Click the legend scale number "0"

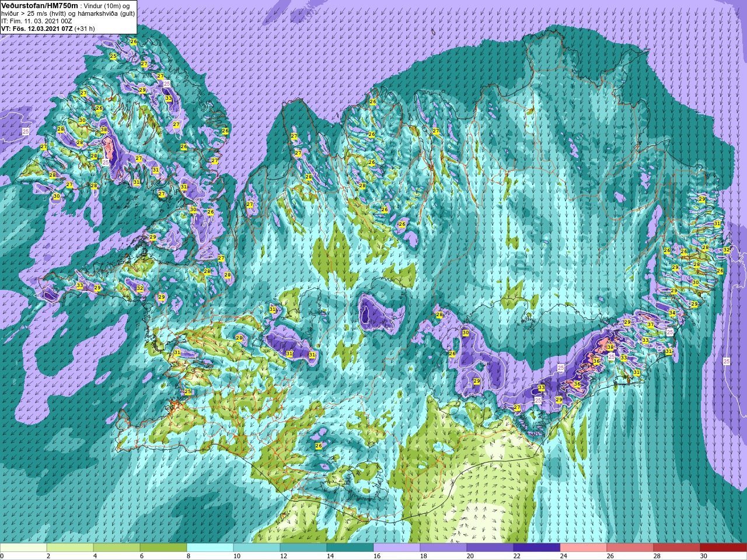coord(2,556)
